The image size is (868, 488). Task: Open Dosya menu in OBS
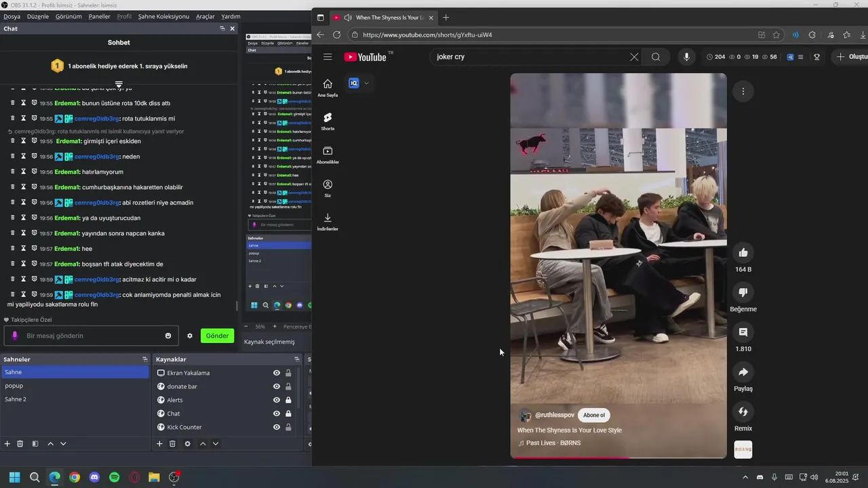[x=12, y=16]
